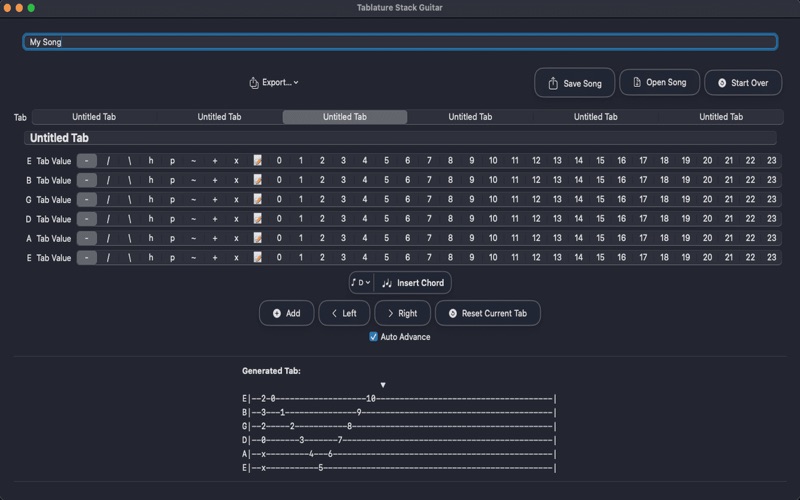Select hammer-on 'h' on the D string row
Screen dimensions: 800x500
[x=151, y=219]
